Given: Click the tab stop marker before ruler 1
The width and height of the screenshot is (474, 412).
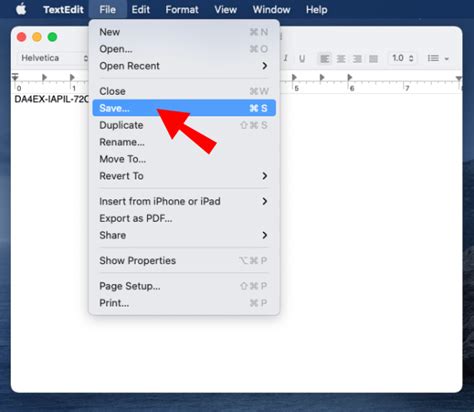Looking at the screenshot, I should (x=44, y=77).
